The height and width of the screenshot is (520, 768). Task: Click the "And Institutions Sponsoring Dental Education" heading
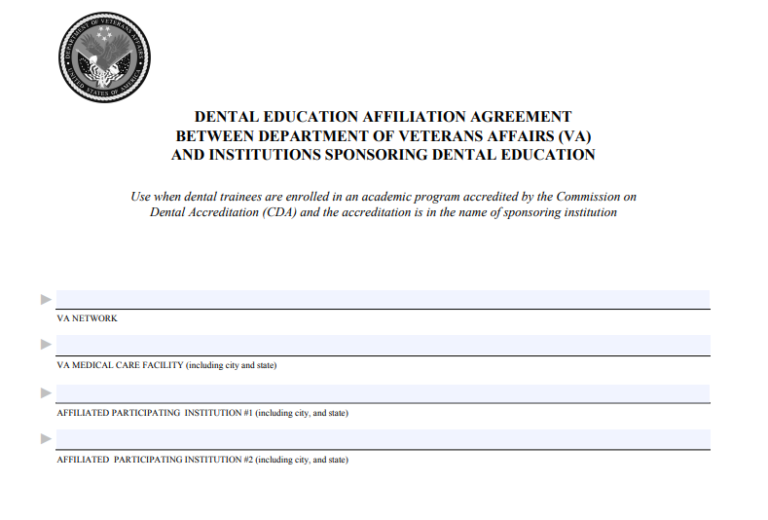[x=383, y=155]
